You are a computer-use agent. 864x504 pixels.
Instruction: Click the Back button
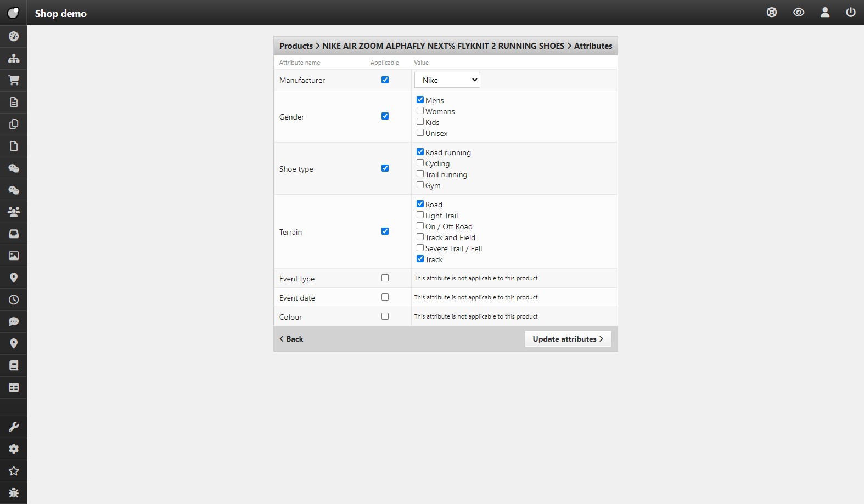pos(291,339)
